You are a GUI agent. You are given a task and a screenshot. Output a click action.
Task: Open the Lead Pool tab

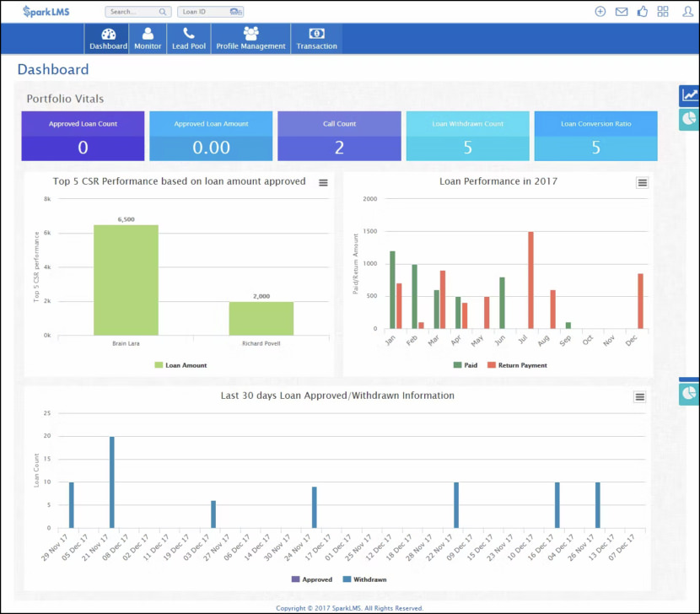[x=189, y=39]
